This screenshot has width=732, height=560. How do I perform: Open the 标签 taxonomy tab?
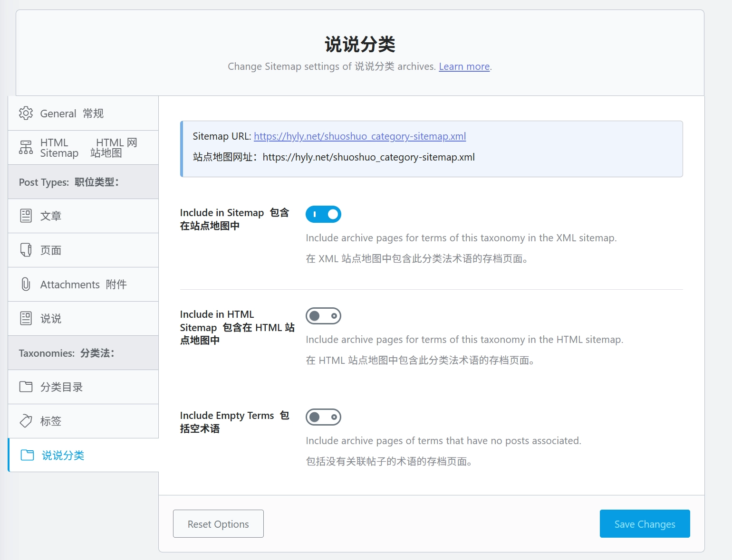pyautogui.click(x=83, y=421)
